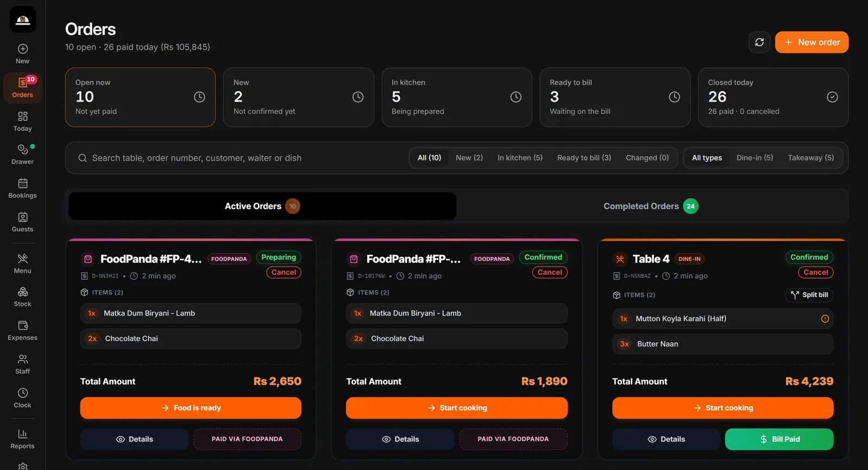Click the refresh orders icon button
This screenshot has width=868, height=470.
pos(759,42)
